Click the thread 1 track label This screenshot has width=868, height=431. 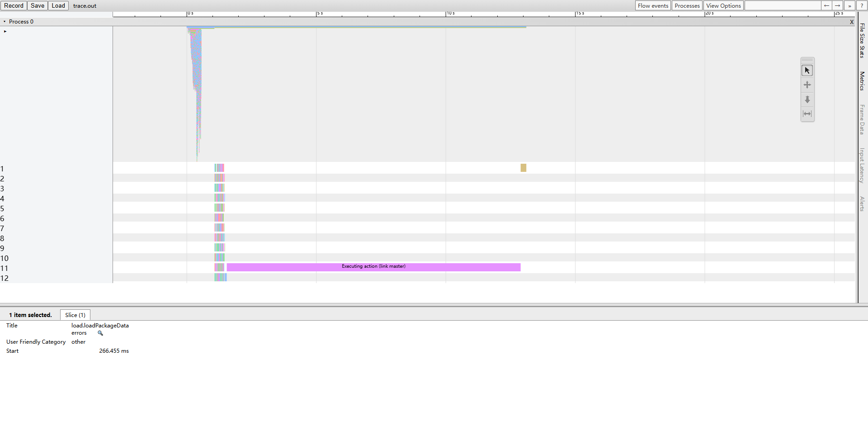tap(2, 169)
